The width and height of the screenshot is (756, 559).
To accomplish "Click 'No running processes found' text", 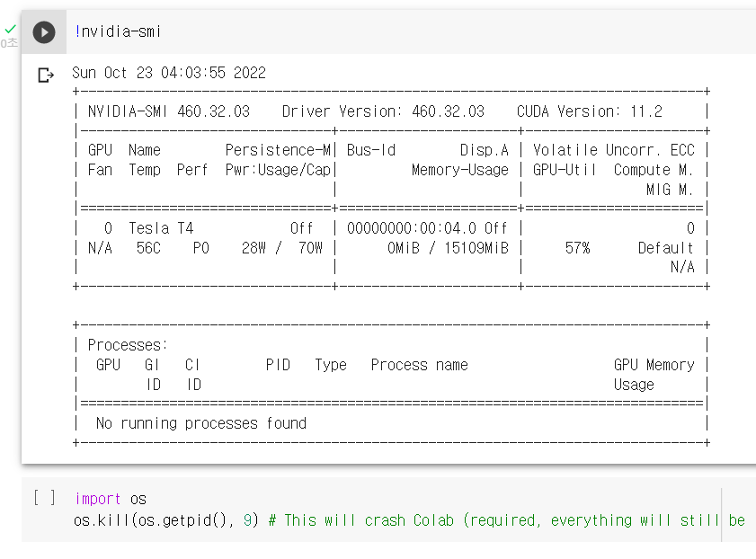I will point(201,423).
